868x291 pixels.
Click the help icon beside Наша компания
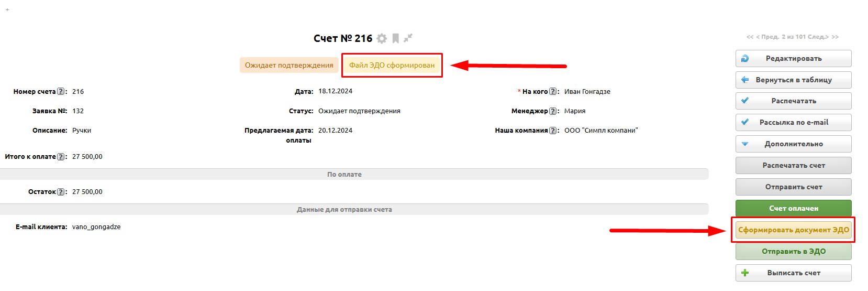553,131
